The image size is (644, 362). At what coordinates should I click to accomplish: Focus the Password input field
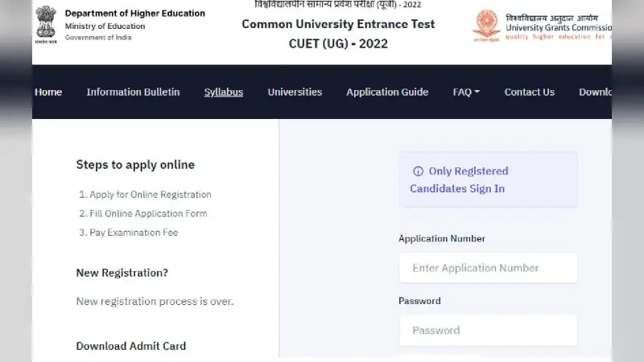(488, 331)
